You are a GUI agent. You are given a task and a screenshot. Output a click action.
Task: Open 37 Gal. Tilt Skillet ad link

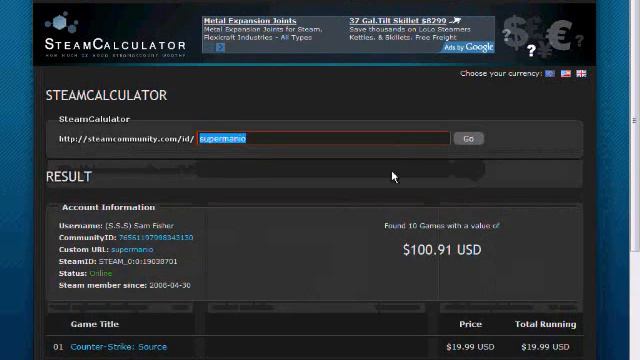pos(405,21)
